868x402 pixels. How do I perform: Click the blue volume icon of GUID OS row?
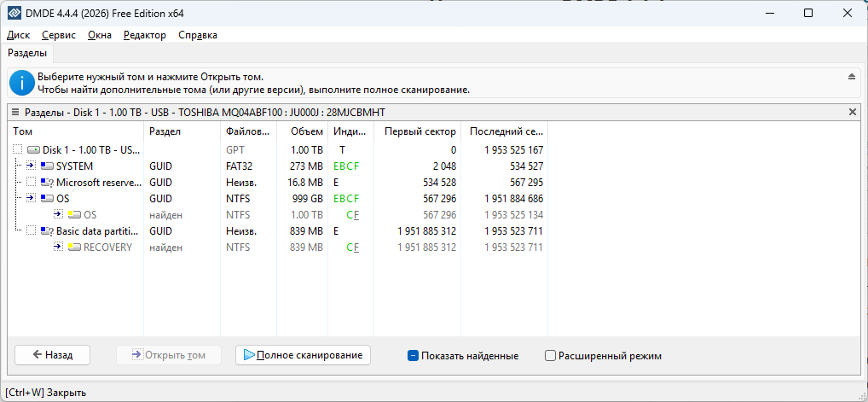click(47, 199)
